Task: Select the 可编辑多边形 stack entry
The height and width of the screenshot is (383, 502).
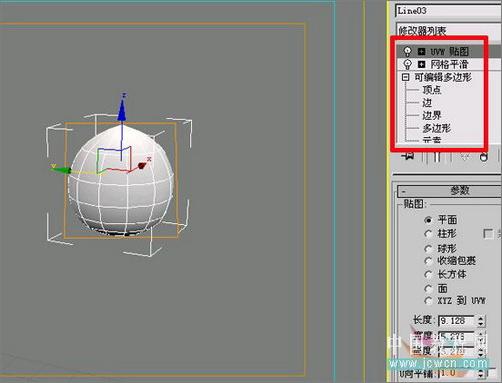Action: [443, 77]
